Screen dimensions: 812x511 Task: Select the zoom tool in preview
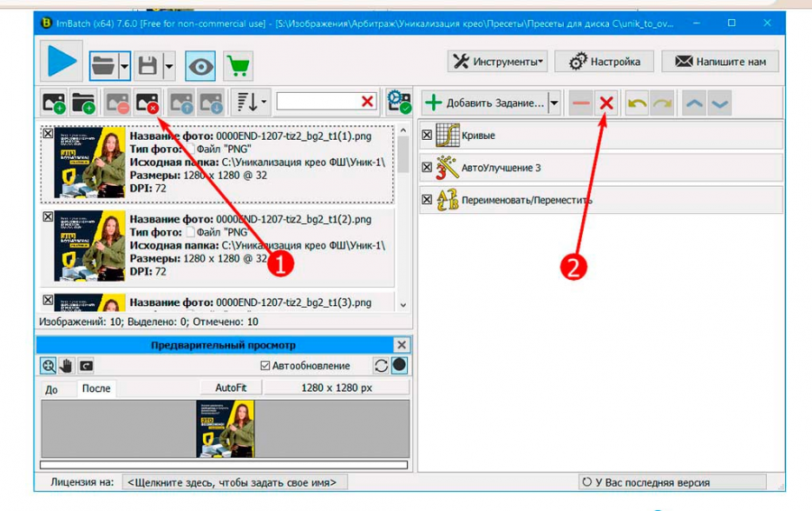pos(48,366)
